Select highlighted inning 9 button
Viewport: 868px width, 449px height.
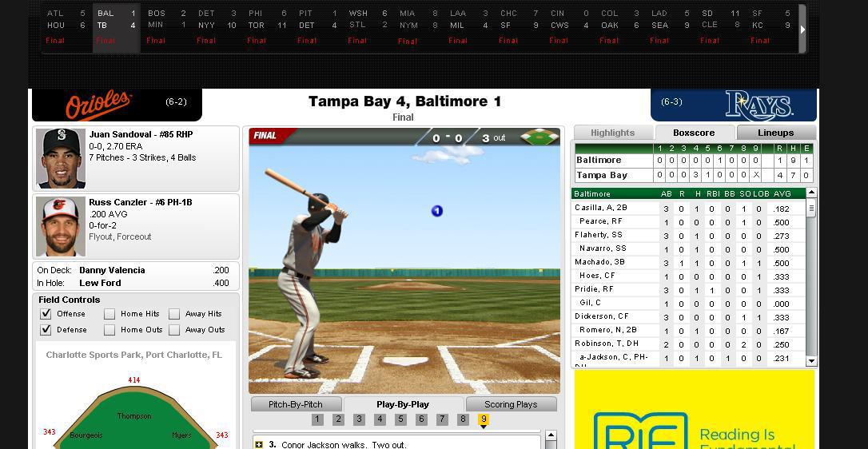pos(484,419)
